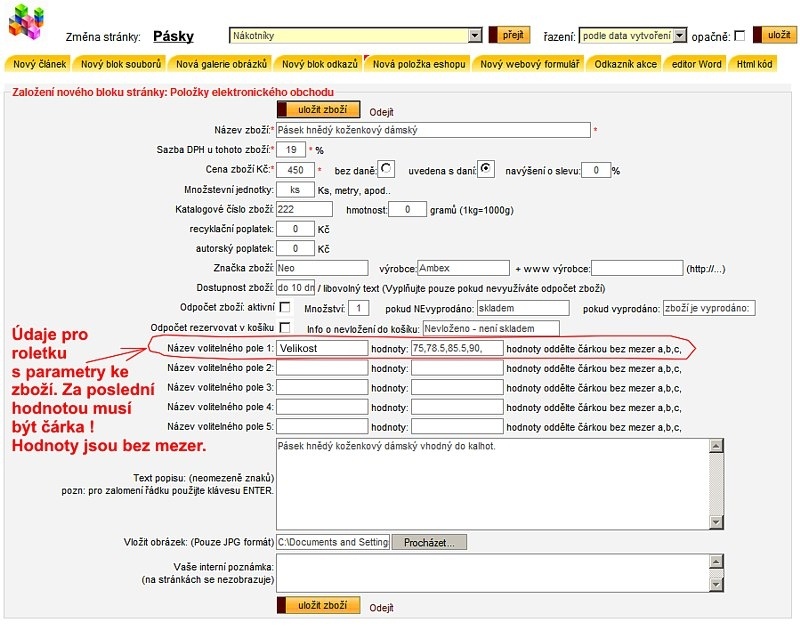Screen dimensions: 800x631
Task: Click the 'Název volitelného pole 5' field
Action: [322, 426]
